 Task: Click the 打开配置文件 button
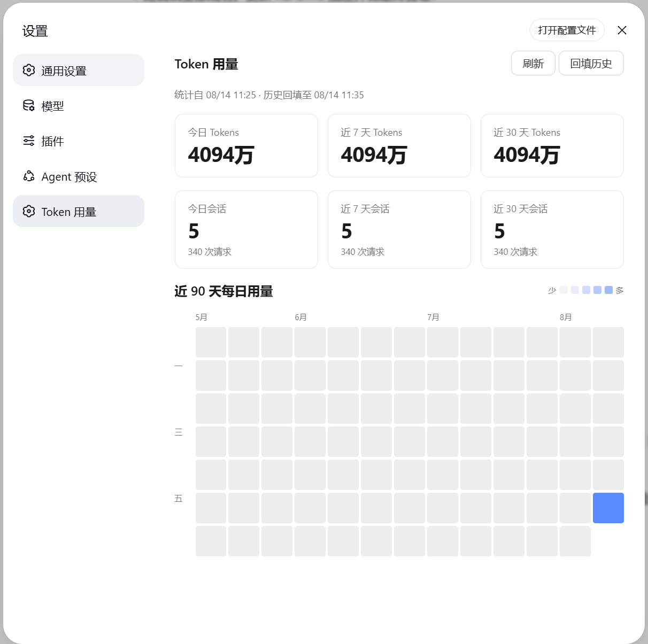(x=567, y=30)
